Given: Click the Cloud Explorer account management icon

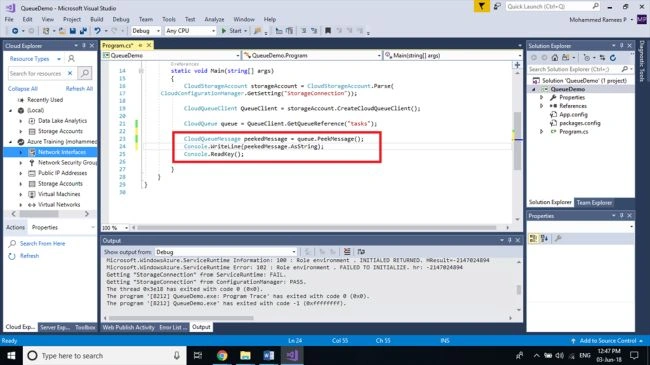Looking at the screenshot, I should coord(71,58).
